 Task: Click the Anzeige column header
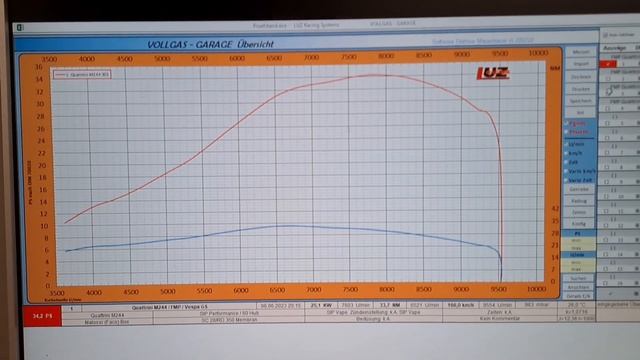tap(615, 48)
